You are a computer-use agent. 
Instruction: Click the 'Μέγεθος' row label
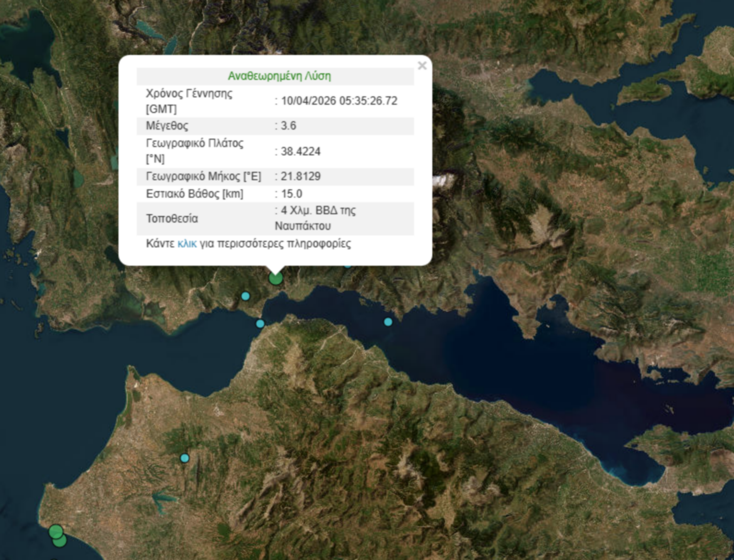167,126
